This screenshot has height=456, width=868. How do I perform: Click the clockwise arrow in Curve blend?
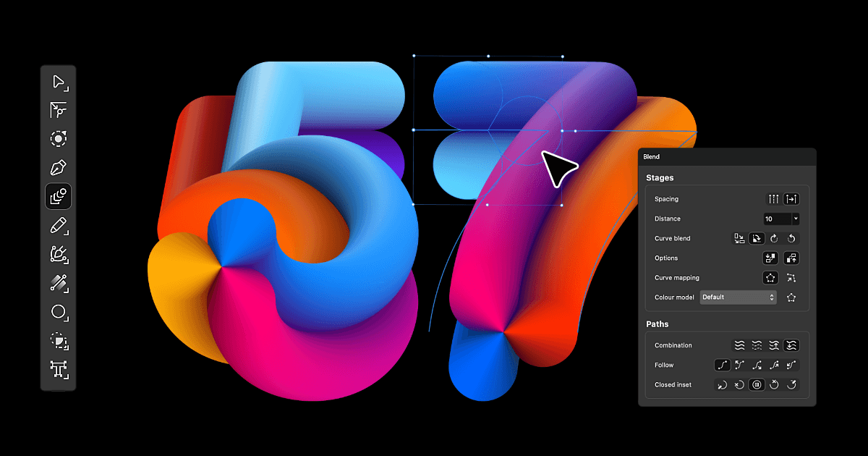point(774,238)
